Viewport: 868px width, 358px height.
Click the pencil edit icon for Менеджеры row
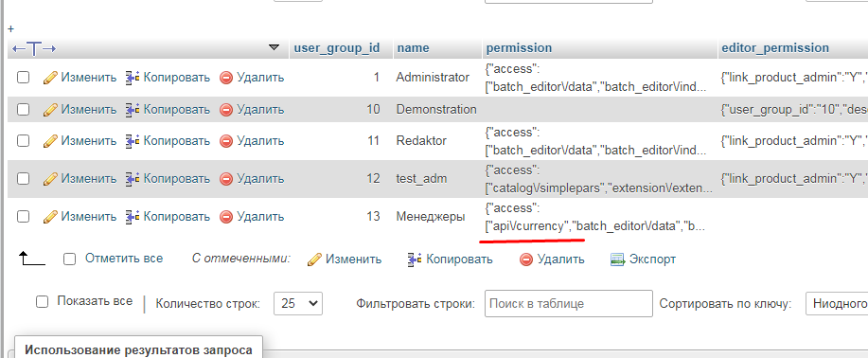[x=50, y=217]
